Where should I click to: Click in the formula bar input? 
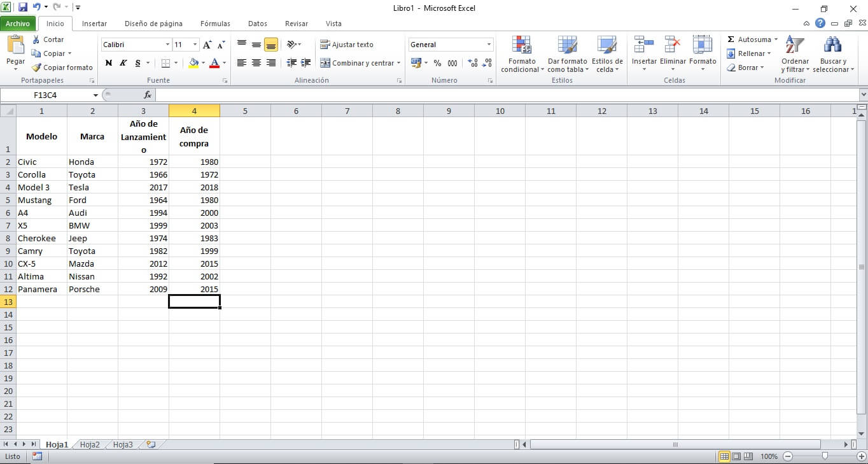(x=507, y=95)
